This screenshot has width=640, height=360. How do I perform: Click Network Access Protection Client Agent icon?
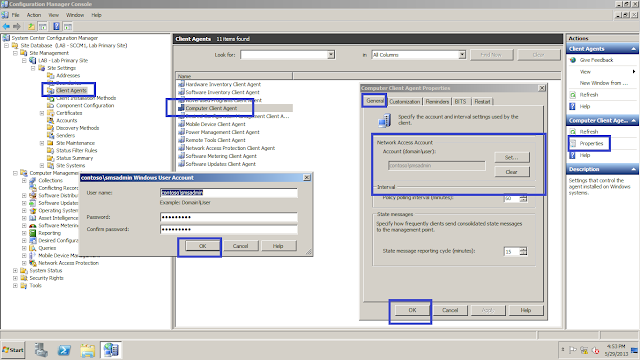pyautogui.click(x=181, y=148)
